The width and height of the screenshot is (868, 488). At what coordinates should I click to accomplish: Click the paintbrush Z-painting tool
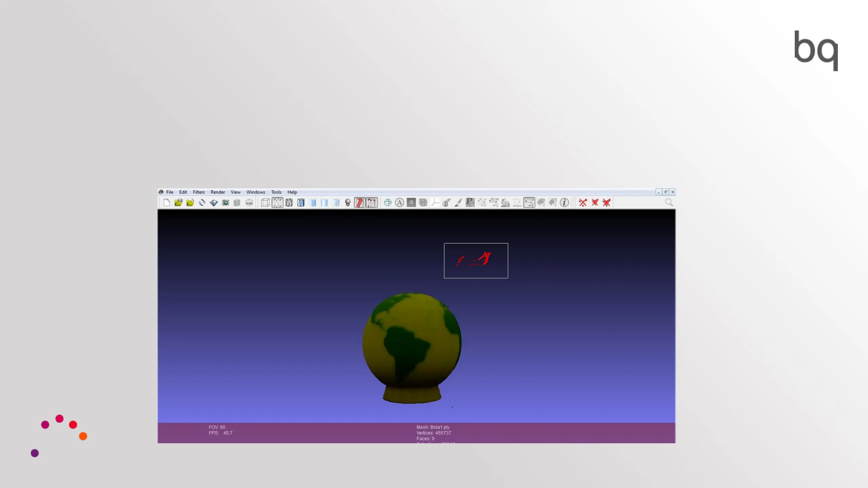coord(458,203)
